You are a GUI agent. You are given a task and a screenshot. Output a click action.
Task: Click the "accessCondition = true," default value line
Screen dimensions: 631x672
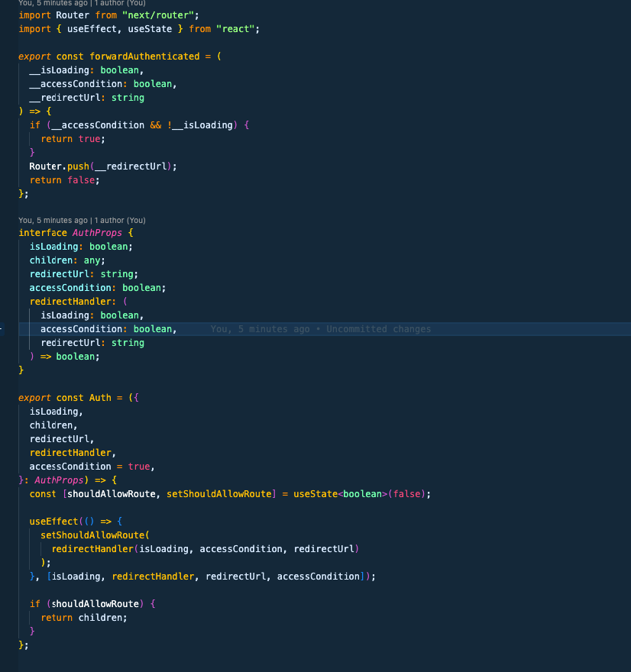tap(92, 467)
